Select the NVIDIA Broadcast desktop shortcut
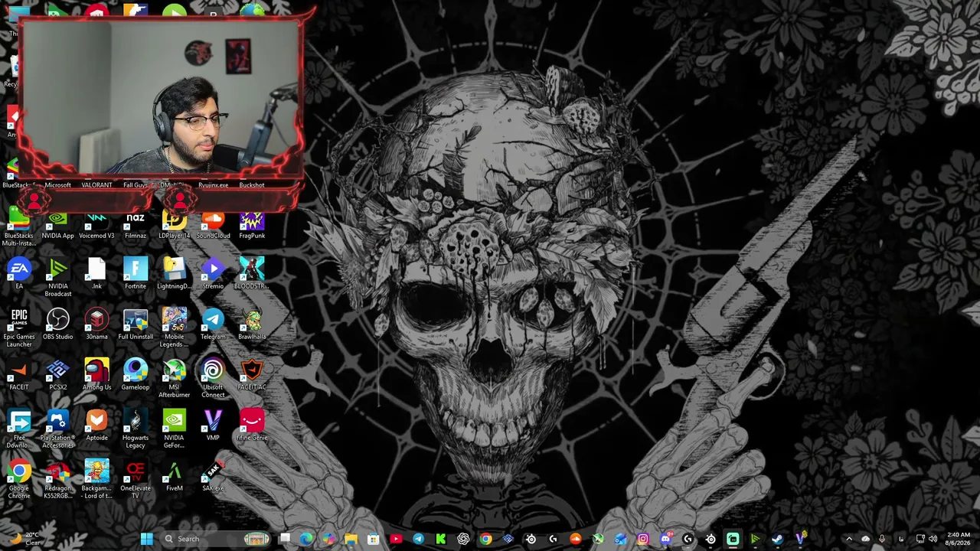This screenshot has height=551, width=980. [57, 277]
